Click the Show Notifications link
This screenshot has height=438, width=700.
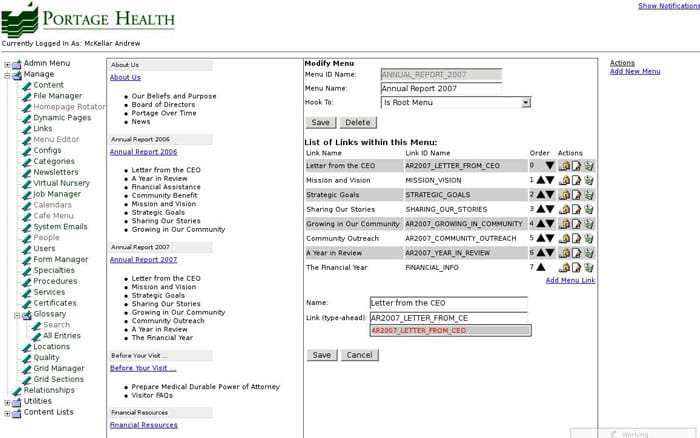coord(669,6)
